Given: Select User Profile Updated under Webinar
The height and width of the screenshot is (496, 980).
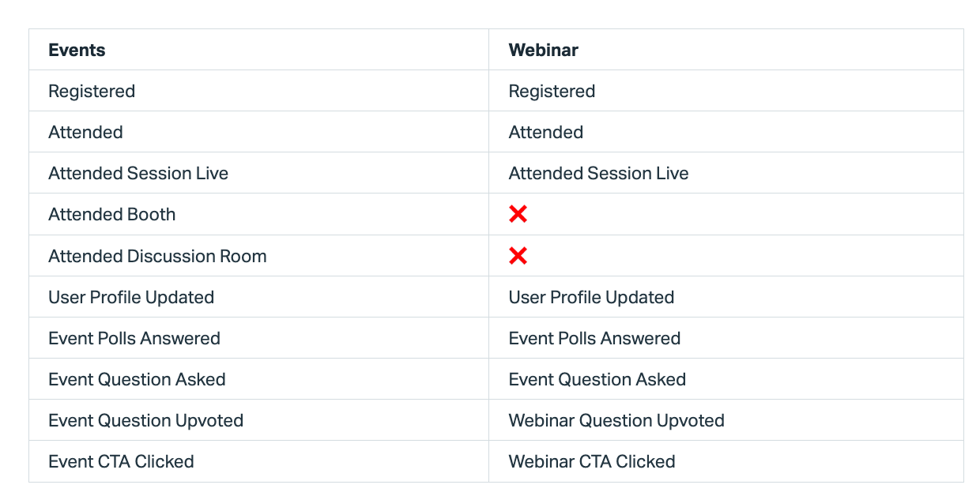Looking at the screenshot, I should 591,297.
